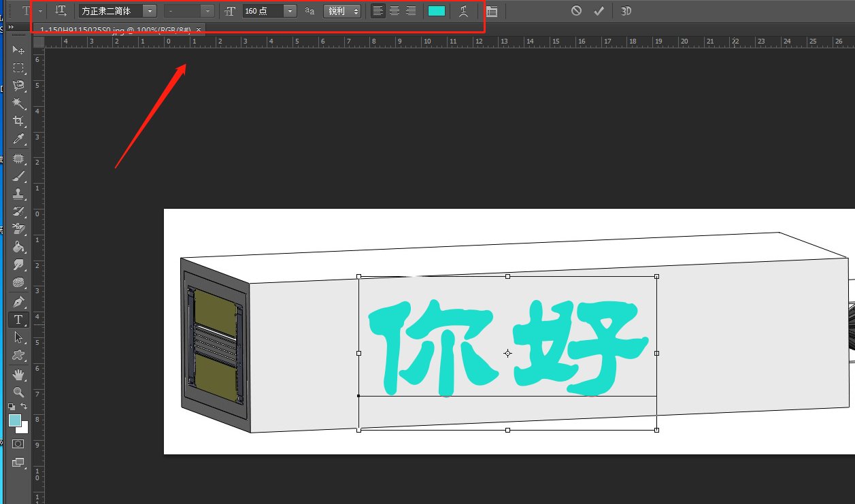Enable right text alignment
855x504 pixels.
(412, 10)
